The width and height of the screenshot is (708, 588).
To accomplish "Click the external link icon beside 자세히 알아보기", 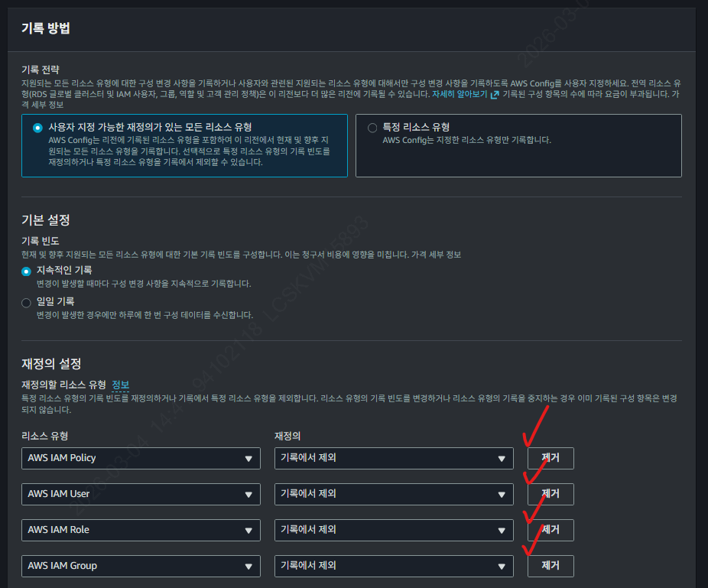I will 494,95.
